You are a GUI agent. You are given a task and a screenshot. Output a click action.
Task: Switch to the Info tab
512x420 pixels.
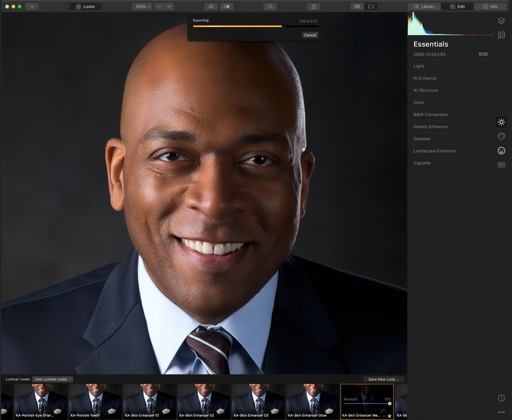click(x=490, y=7)
